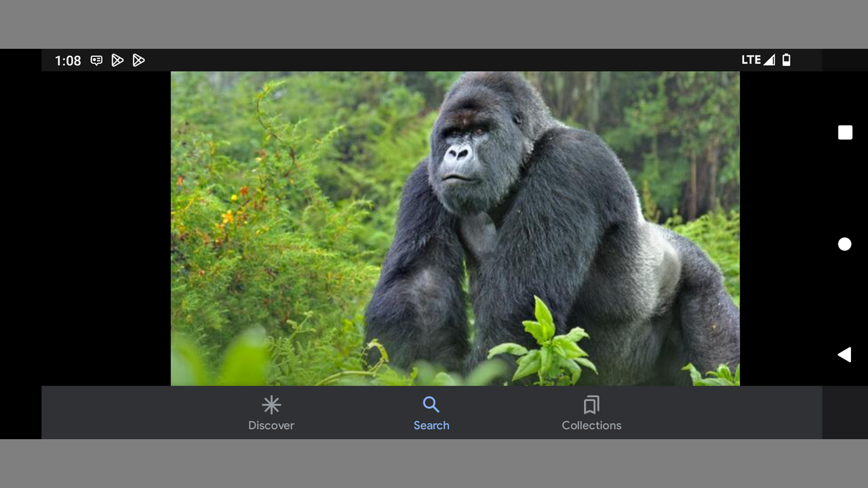Tap the LTE network indicator
Image resolution: width=868 pixels, height=488 pixels.
click(751, 60)
